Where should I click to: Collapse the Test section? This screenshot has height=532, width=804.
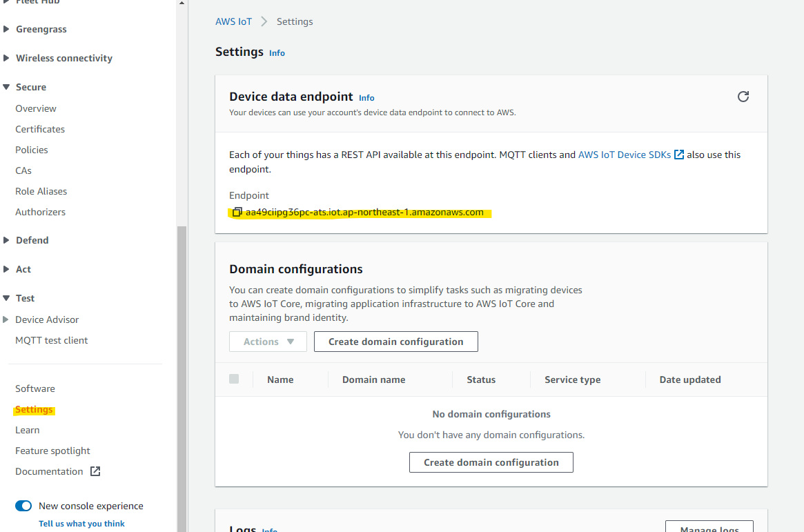tap(6, 298)
